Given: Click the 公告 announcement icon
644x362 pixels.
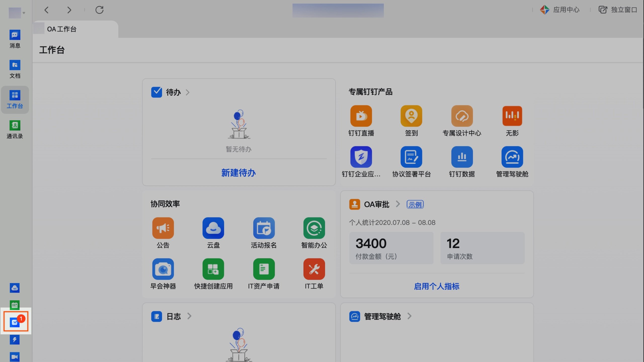Looking at the screenshot, I should 163,228.
